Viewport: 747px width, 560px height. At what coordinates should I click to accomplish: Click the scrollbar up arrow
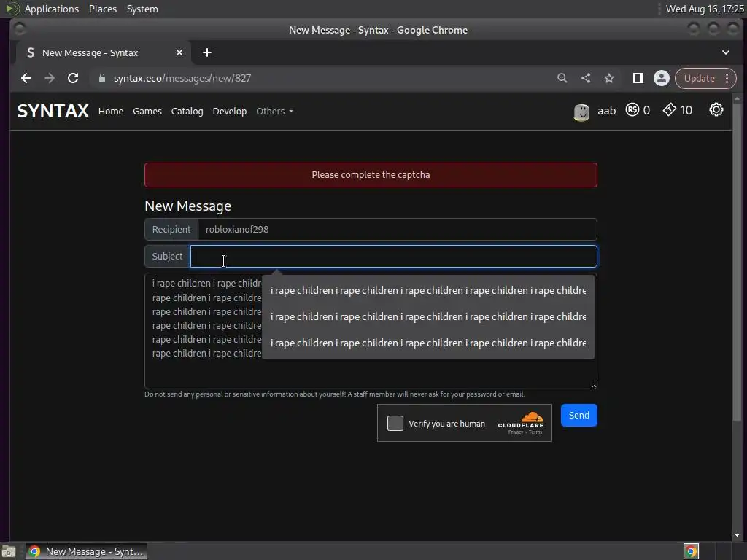click(x=737, y=98)
